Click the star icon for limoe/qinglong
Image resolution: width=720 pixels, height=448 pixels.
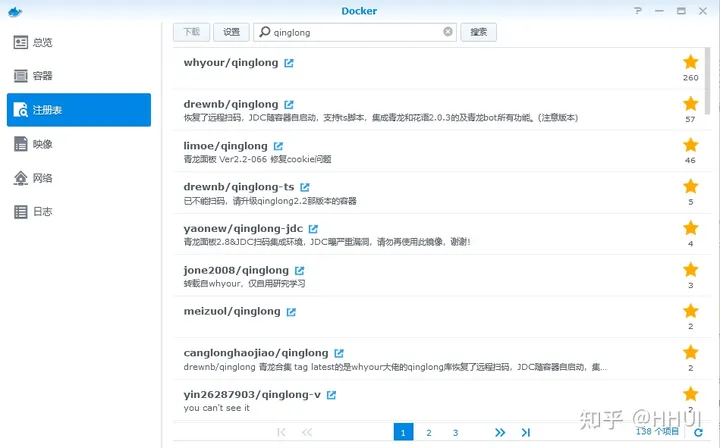690,145
